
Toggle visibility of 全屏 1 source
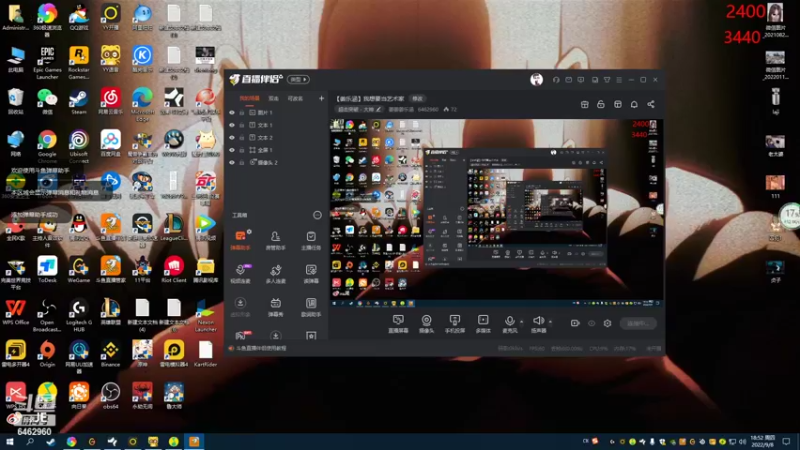(232, 150)
